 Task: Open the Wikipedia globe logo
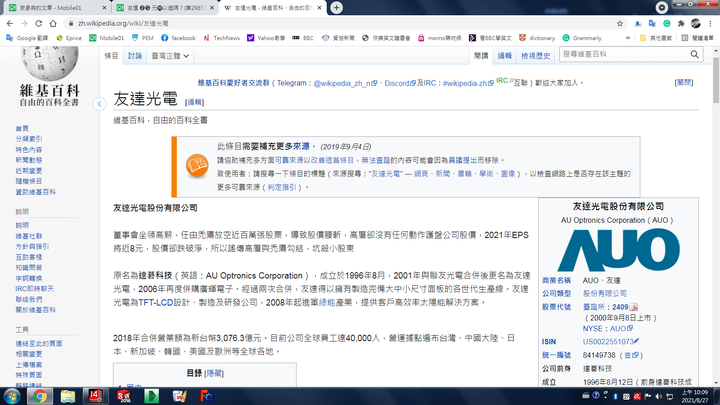coord(50,62)
